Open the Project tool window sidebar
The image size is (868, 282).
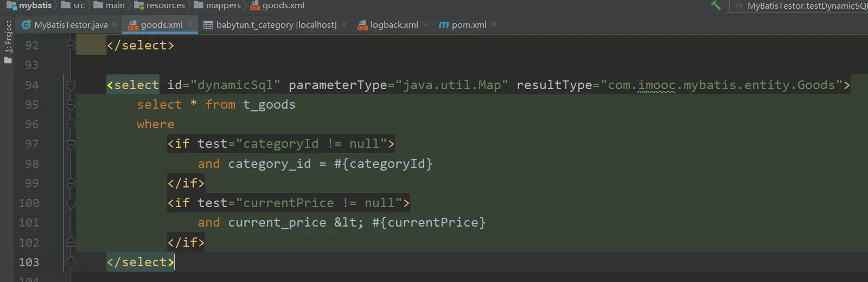(8, 42)
